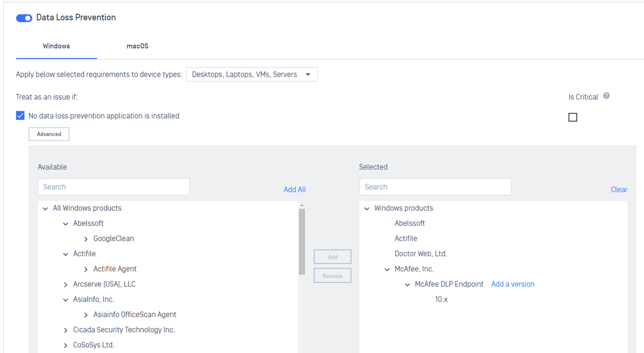Image resolution: width=644 pixels, height=353 pixels.
Task: Select GoogleClean label in Available list
Action: pyautogui.click(x=113, y=239)
